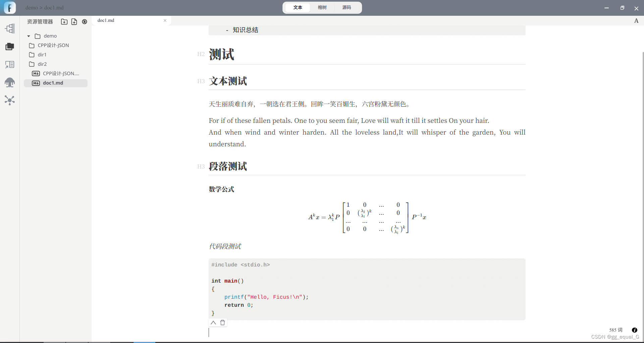Screen dimensions: 644x343
Task: Close the doc1.md tab
Action: [165, 20]
